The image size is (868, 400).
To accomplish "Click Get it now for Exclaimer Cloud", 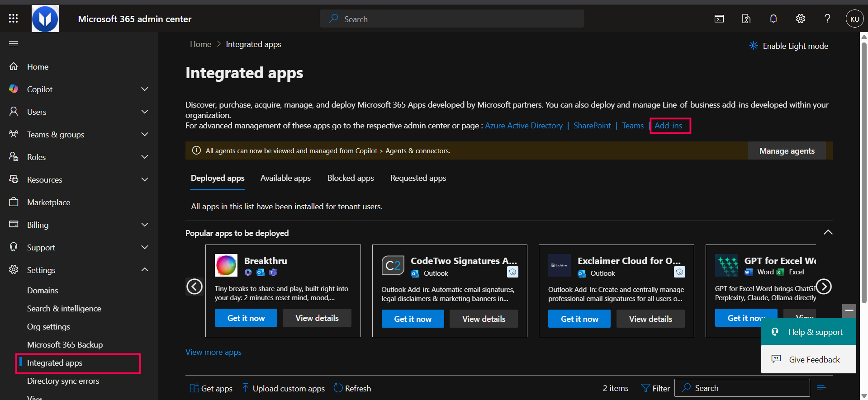I will 579,319.
